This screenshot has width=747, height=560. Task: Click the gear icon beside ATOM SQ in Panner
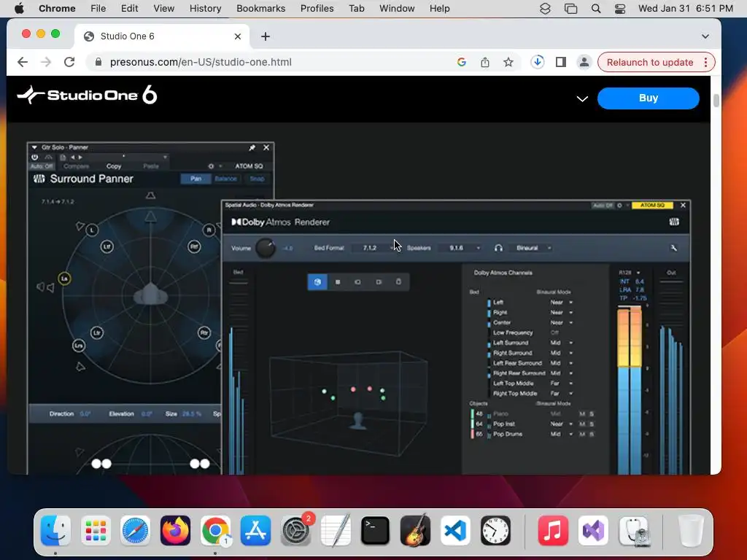pyautogui.click(x=211, y=166)
